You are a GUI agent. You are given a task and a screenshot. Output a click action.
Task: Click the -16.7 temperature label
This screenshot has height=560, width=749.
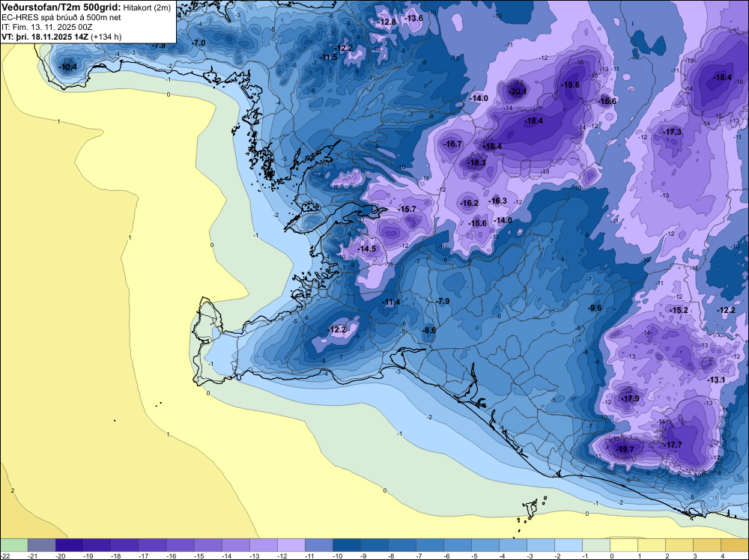point(452,144)
